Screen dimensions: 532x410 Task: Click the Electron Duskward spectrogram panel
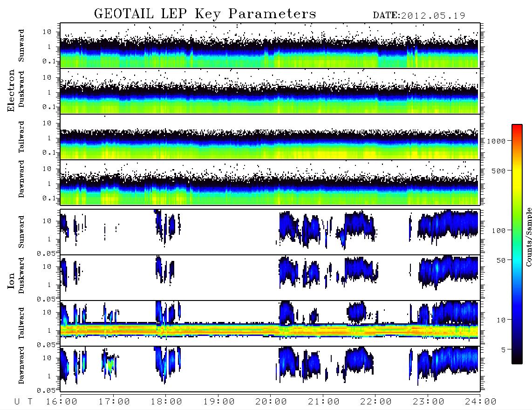point(270,91)
